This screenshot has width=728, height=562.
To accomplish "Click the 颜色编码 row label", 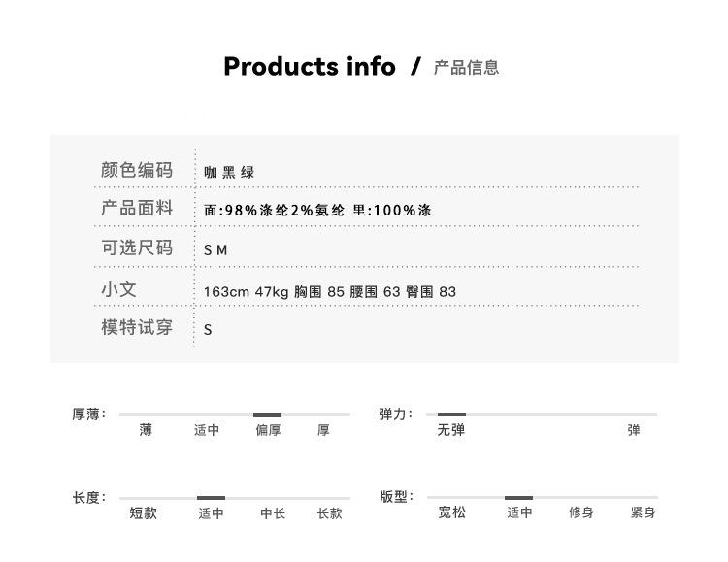I will coord(137,170).
